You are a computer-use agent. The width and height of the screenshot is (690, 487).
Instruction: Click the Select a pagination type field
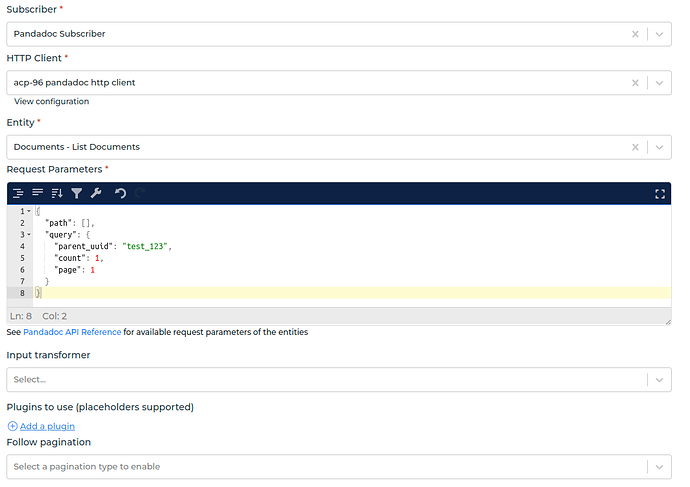[x=339, y=467]
